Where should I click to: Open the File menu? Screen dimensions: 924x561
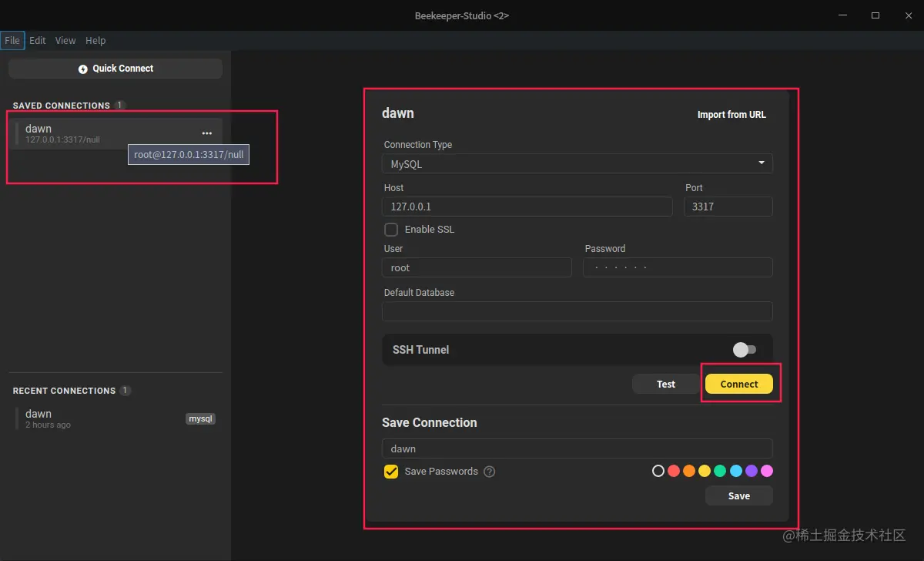point(12,41)
